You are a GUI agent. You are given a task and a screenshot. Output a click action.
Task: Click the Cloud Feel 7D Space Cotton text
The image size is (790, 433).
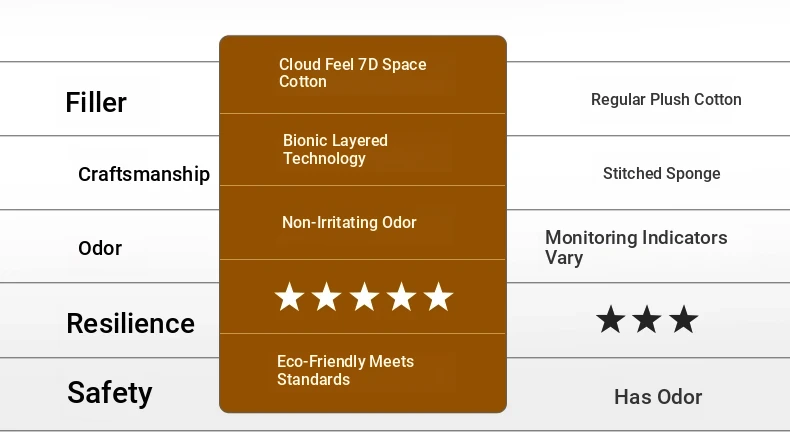[353, 73]
